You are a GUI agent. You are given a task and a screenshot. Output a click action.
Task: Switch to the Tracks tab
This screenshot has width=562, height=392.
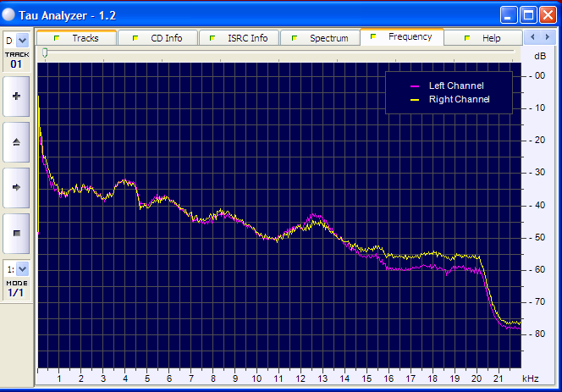(x=76, y=38)
